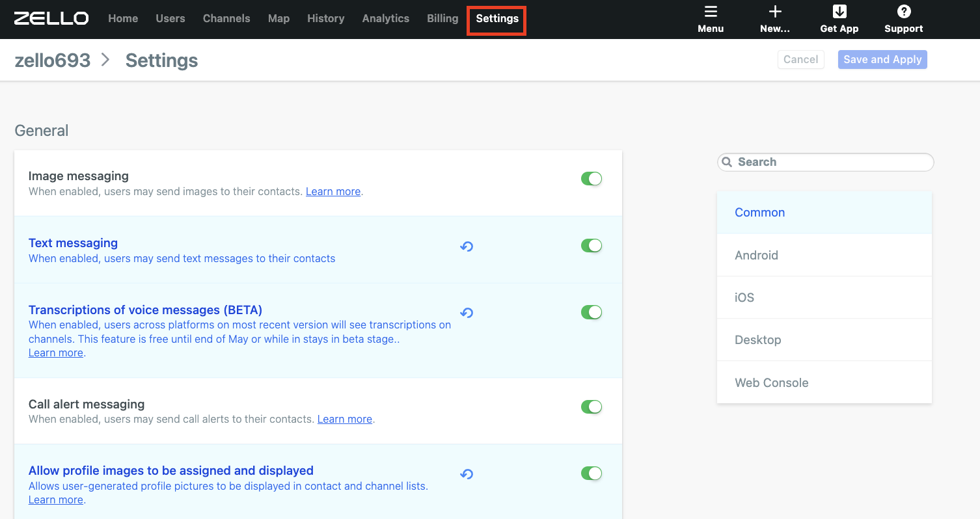The width and height of the screenshot is (980, 519).
Task: Go to the Channels tab
Action: [x=226, y=18]
